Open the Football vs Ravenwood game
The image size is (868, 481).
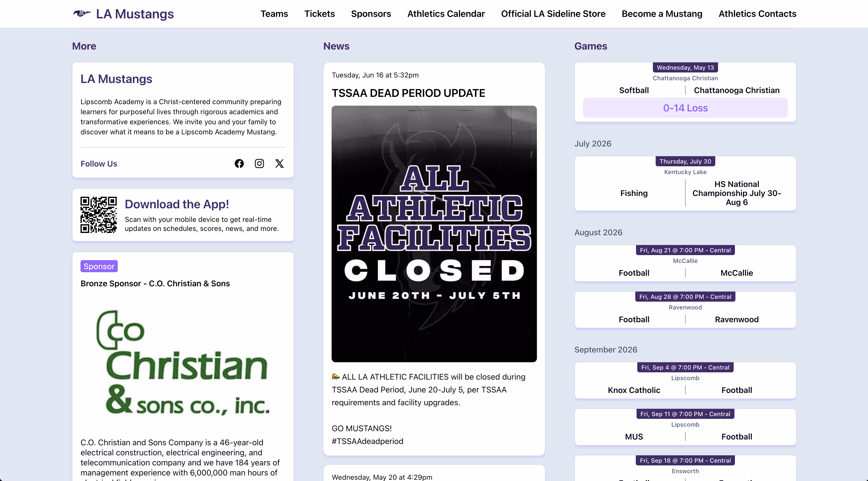[685, 309]
